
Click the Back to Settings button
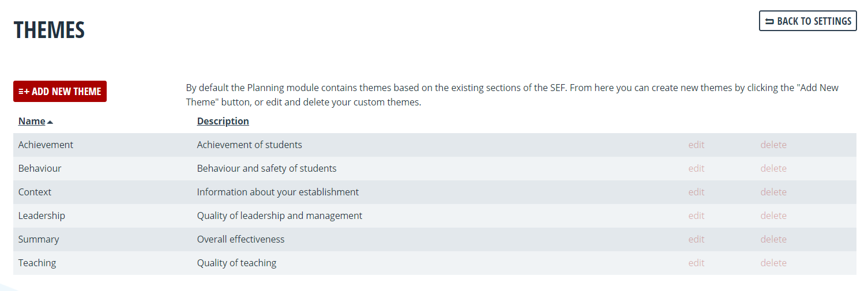pos(807,21)
